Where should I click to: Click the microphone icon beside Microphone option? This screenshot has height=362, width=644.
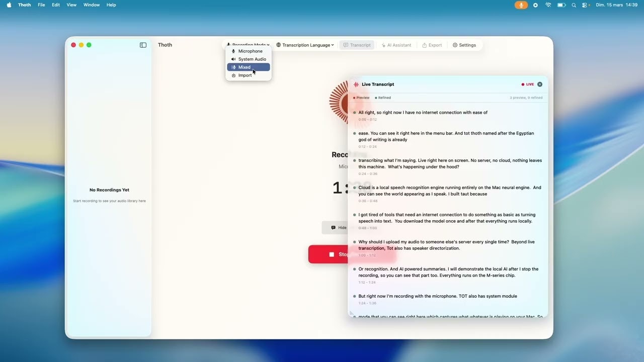(x=233, y=51)
